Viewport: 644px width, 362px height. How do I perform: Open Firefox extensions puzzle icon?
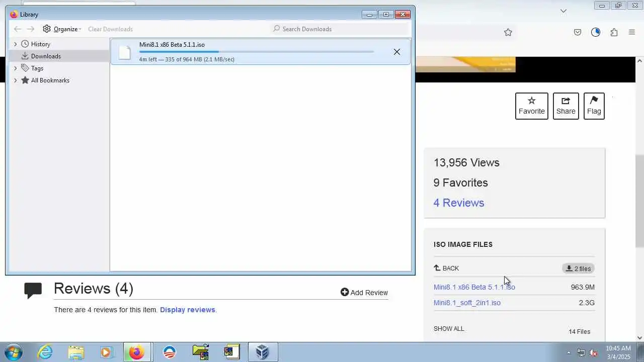(x=614, y=32)
